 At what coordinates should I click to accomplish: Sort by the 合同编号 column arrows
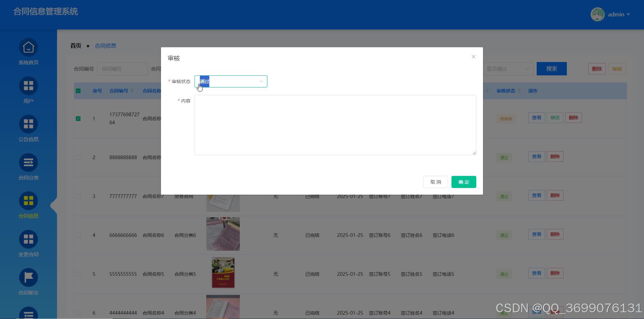click(132, 91)
